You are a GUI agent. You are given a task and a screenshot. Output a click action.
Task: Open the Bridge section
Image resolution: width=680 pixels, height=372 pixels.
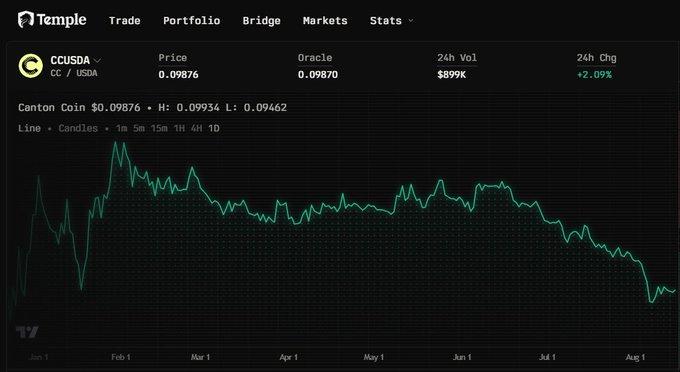coord(262,21)
